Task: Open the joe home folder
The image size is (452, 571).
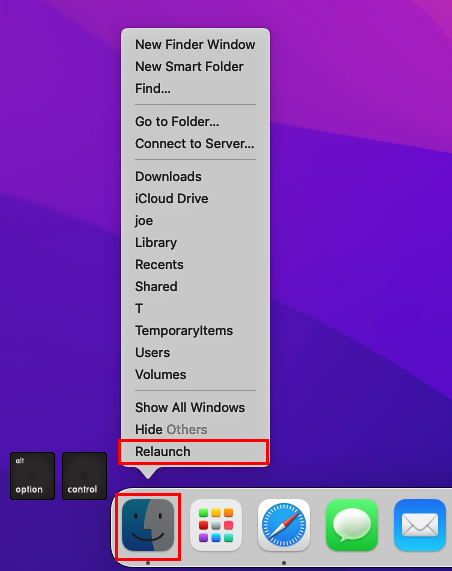Action: [195, 221]
